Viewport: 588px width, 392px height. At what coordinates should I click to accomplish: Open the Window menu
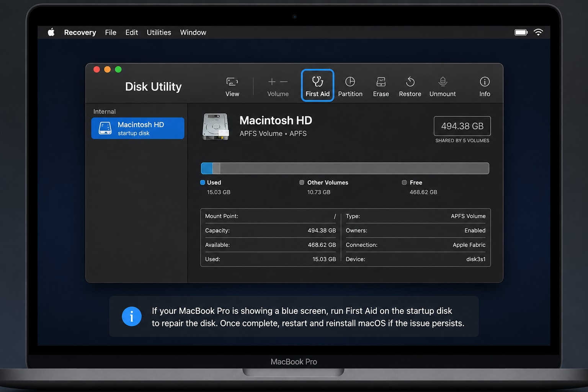193,33
